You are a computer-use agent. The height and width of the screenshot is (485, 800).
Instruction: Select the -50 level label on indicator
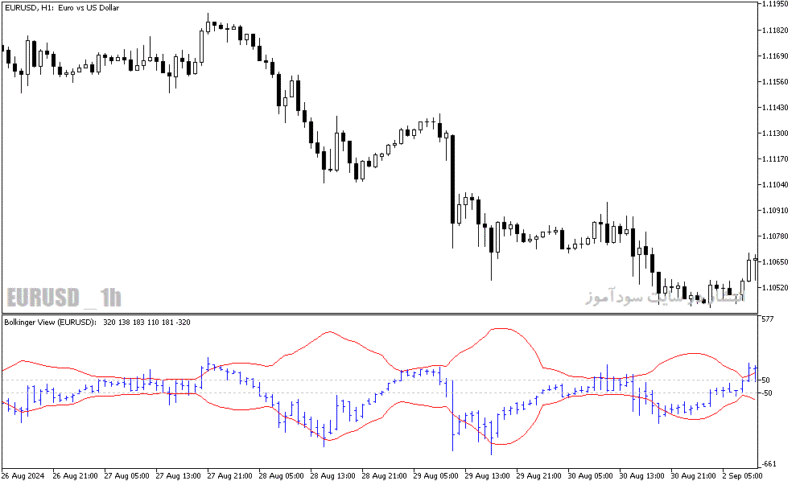coord(766,393)
